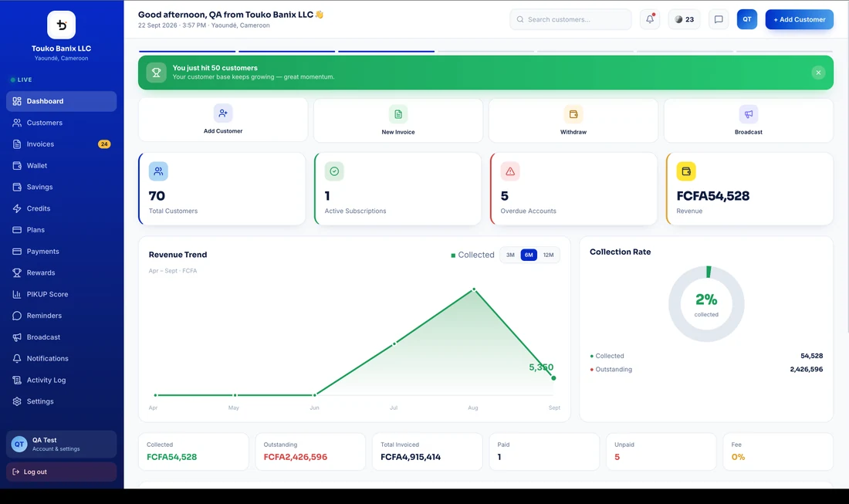Focus the Search customers field
This screenshot has height=504, width=849.
(x=570, y=19)
